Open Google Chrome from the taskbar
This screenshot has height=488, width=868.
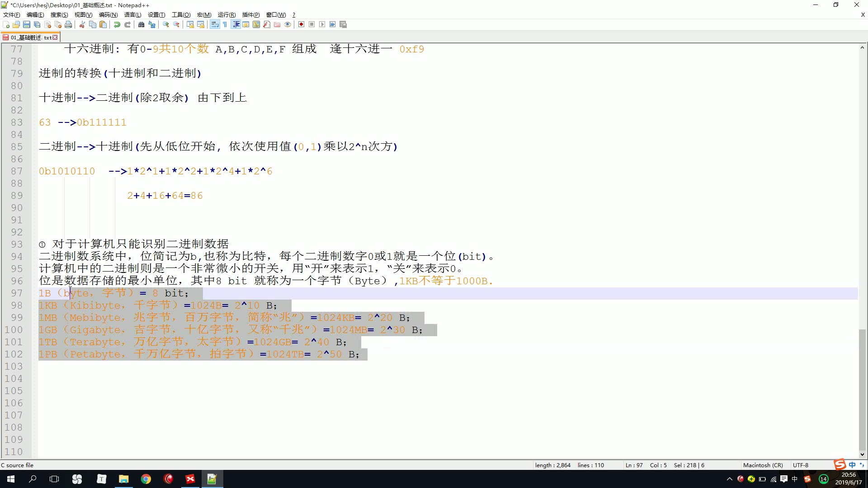[146, 479]
